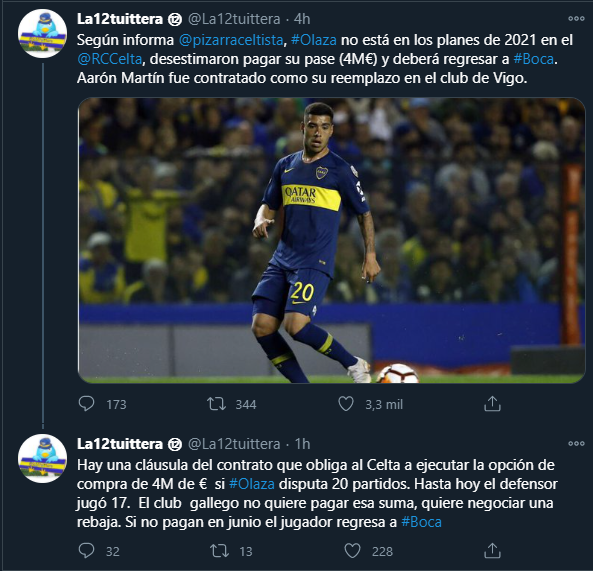Share the second tweet about the clause
This screenshot has width=593, height=571.
[492, 551]
